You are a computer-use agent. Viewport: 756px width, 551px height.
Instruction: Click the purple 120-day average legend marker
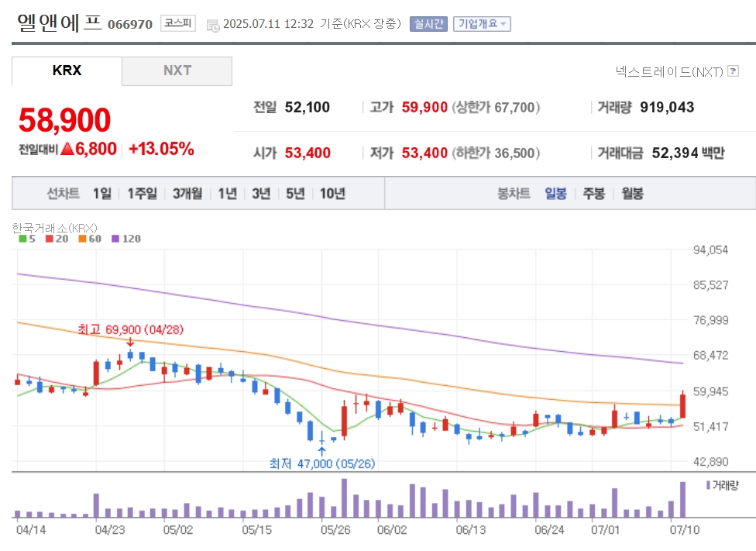[115, 239]
